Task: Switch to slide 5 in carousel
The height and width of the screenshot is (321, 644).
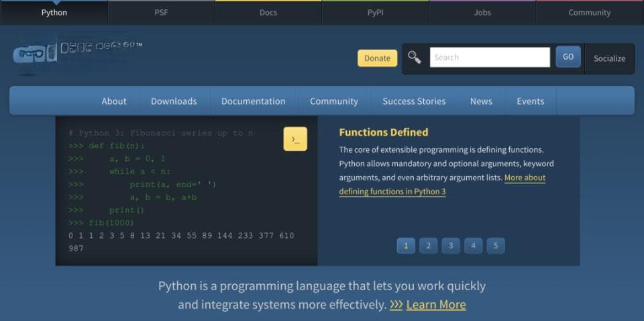Action: (x=496, y=246)
